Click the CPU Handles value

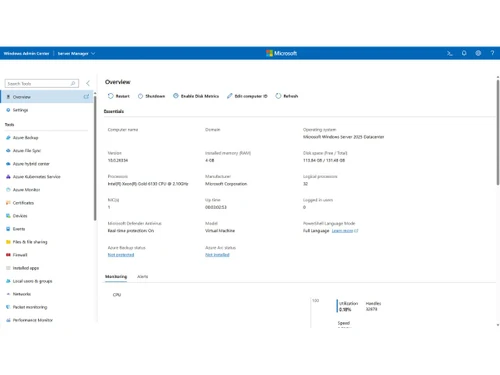(x=371, y=309)
